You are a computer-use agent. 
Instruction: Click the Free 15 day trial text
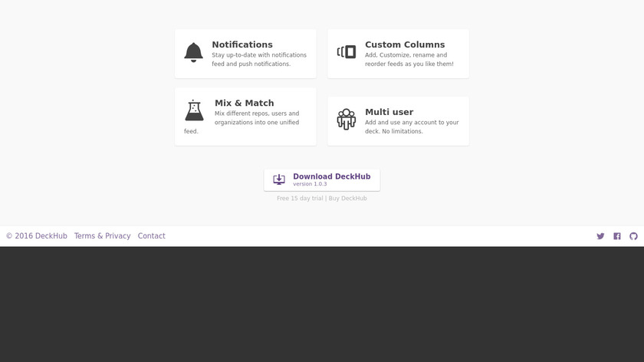click(300, 199)
